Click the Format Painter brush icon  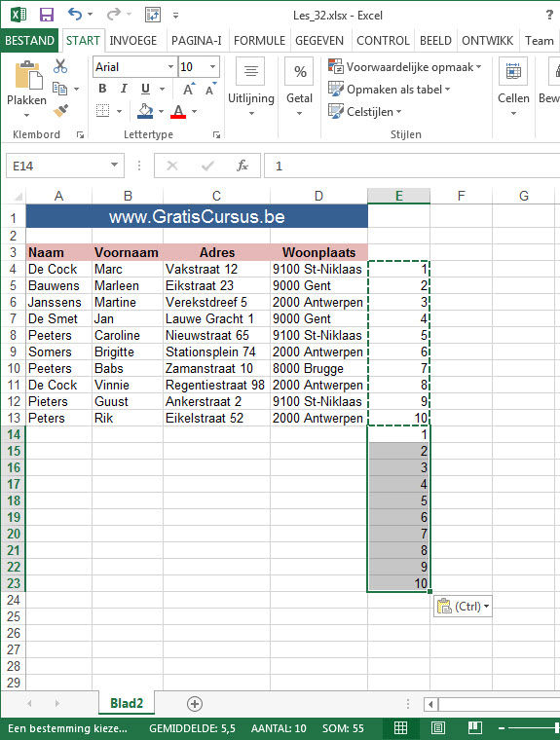pos(60,110)
